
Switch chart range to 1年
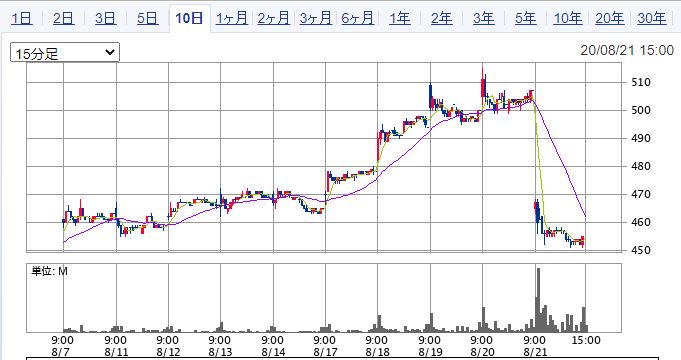[x=400, y=19]
